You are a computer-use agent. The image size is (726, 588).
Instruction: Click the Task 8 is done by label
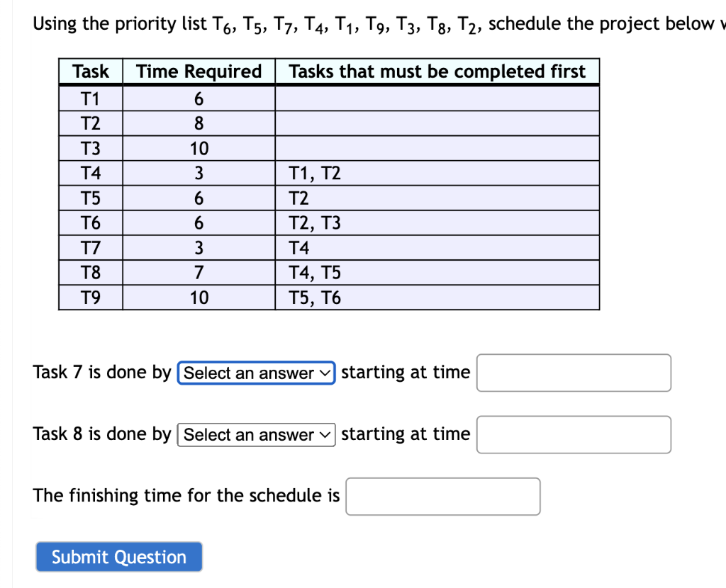[x=103, y=434]
